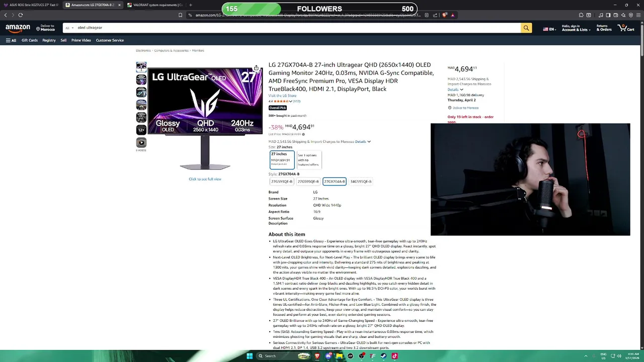This screenshot has width=644, height=362.
Task: Expand shipping Details under price
Action: point(363,142)
